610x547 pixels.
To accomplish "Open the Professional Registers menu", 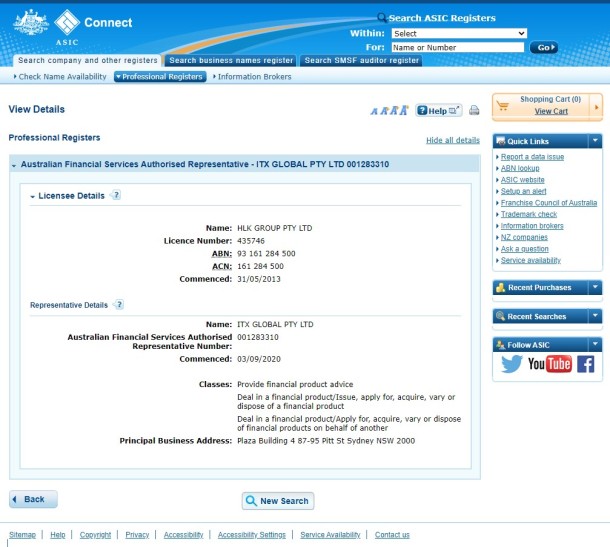I will (160, 76).
